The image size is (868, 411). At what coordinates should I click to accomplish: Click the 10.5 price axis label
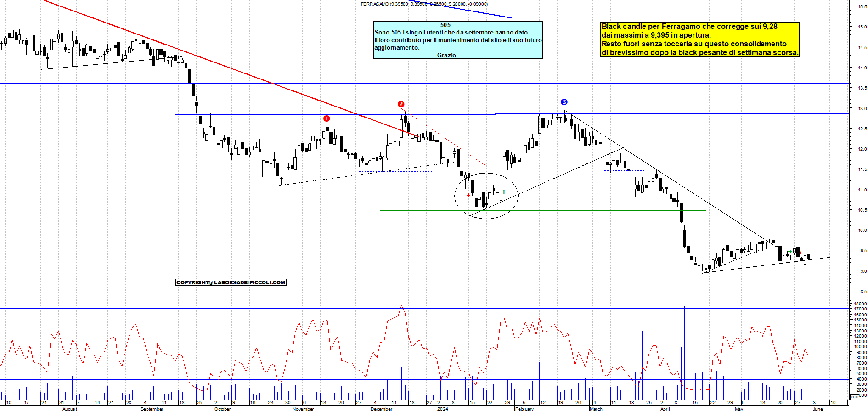click(x=862, y=210)
